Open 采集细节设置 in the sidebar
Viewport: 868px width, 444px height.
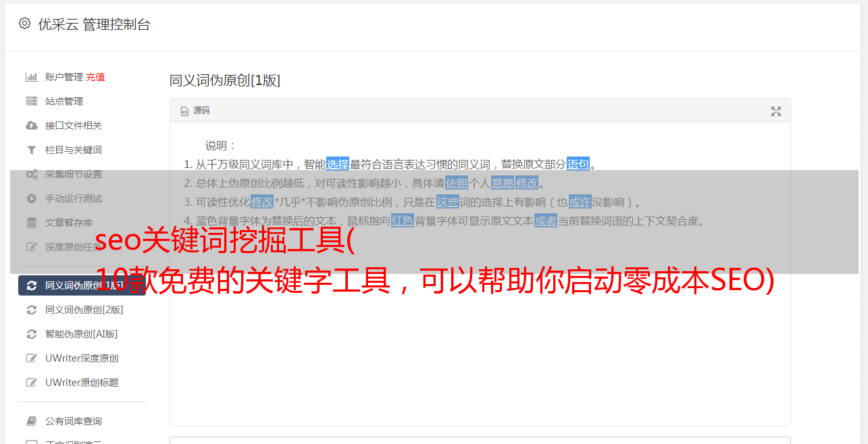[x=74, y=174]
